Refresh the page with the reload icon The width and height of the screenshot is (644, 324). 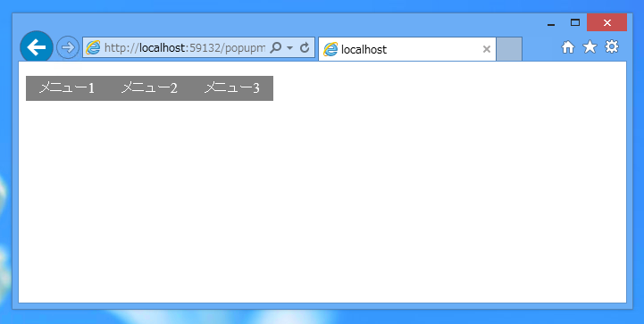pyautogui.click(x=305, y=48)
